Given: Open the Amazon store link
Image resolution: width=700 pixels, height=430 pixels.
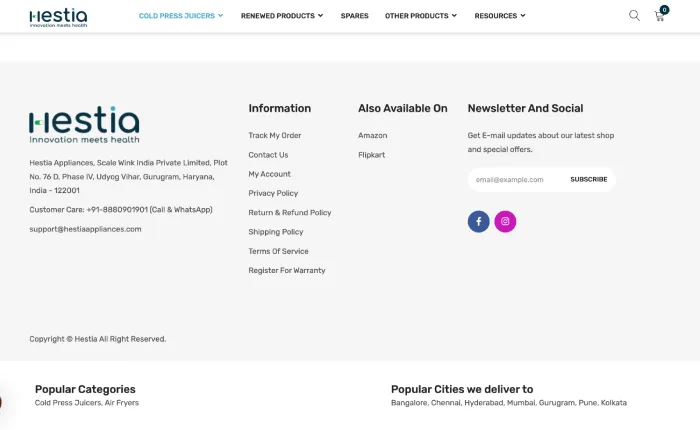Looking at the screenshot, I should click(372, 135).
